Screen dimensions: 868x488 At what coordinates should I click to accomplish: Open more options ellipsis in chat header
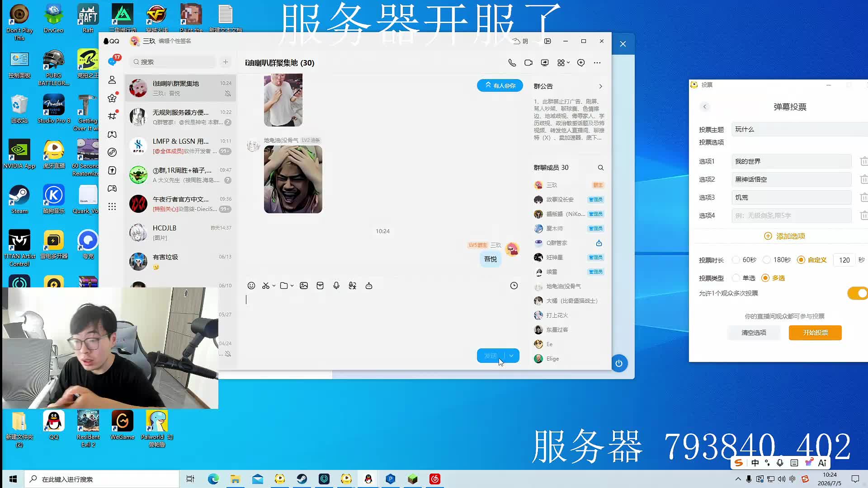597,63
